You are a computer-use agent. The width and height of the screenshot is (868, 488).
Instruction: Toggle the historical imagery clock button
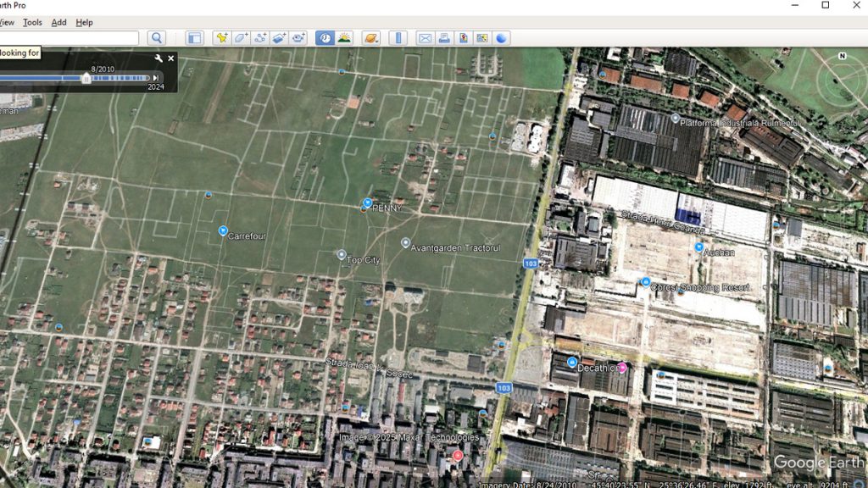pos(325,37)
